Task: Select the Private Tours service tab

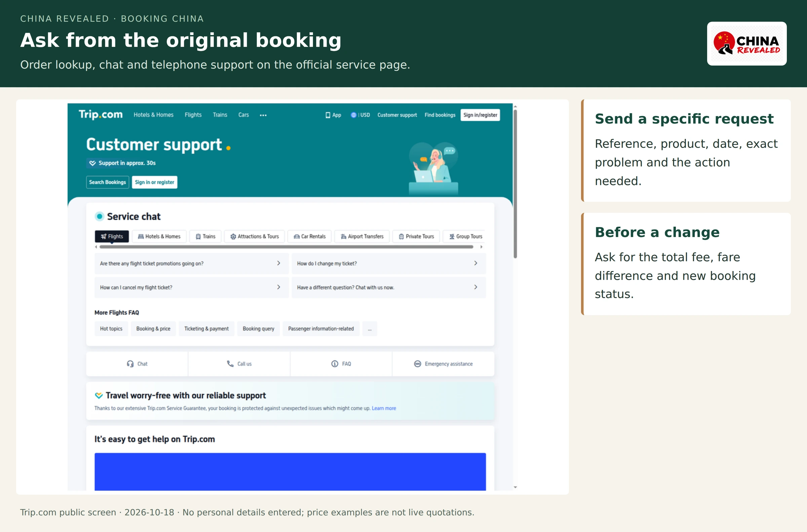Action: [416, 236]
